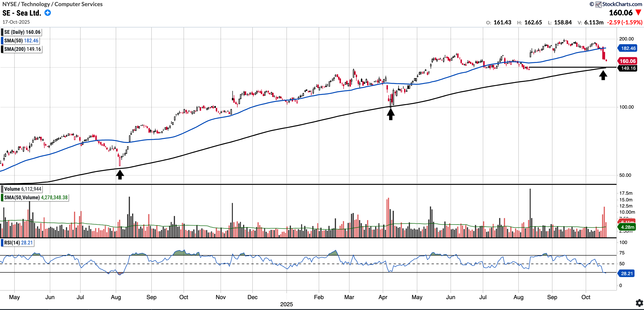Toggle the SMA(200) legend label

(23, 49)
